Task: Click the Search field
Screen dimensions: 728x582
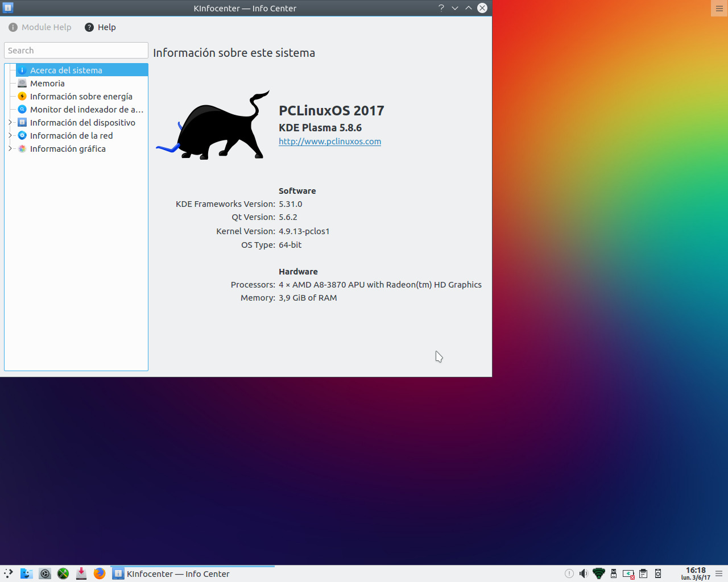Action: pyautogui.click(x=76, y=51)
